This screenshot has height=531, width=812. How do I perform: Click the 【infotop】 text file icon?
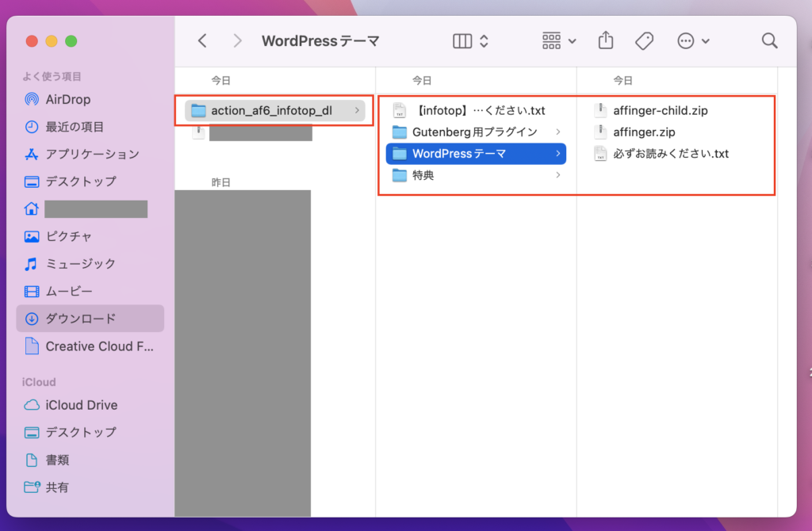click(x=400, y=110)
